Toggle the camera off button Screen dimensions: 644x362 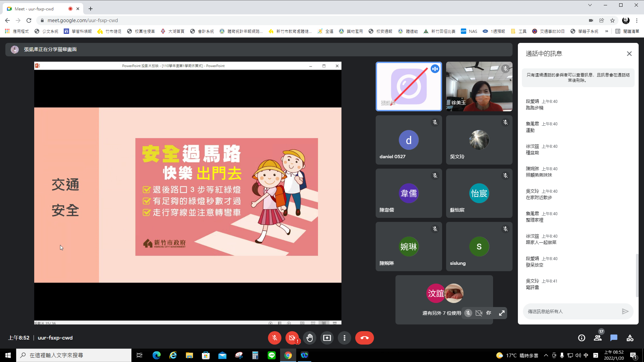(x=292, y=338)
